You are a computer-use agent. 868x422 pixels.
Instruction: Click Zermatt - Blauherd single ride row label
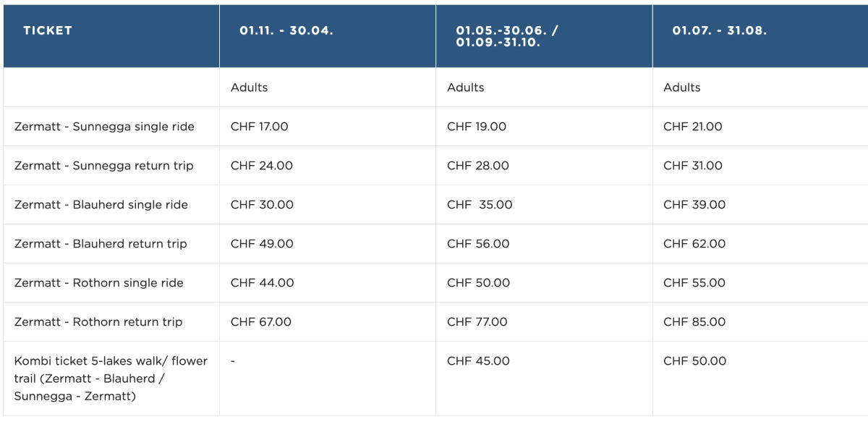click(x=101, y=205)
